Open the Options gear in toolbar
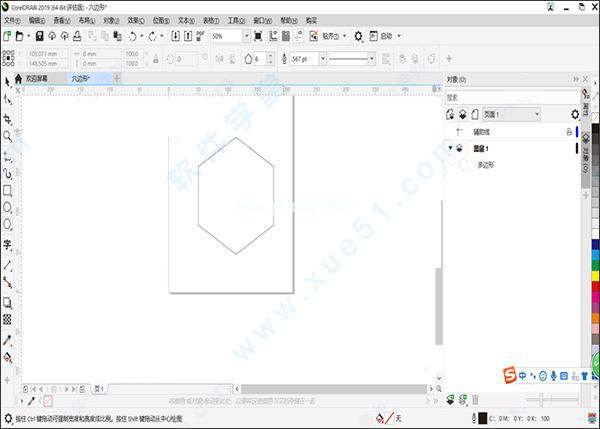 [x=359, y=36]
